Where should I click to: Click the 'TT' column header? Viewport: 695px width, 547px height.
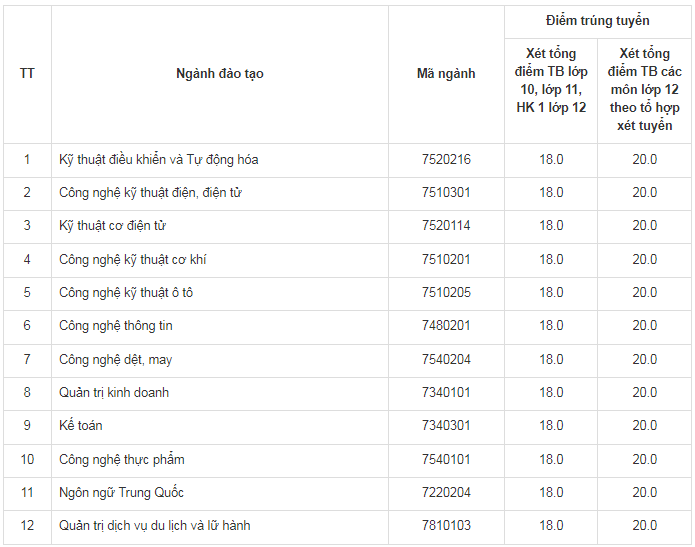[x=27, y=74]
